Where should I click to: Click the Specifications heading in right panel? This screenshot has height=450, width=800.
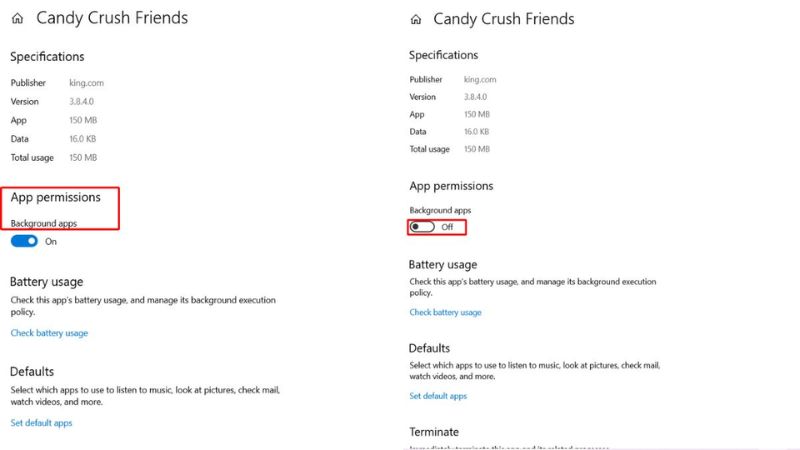(444, 55)
